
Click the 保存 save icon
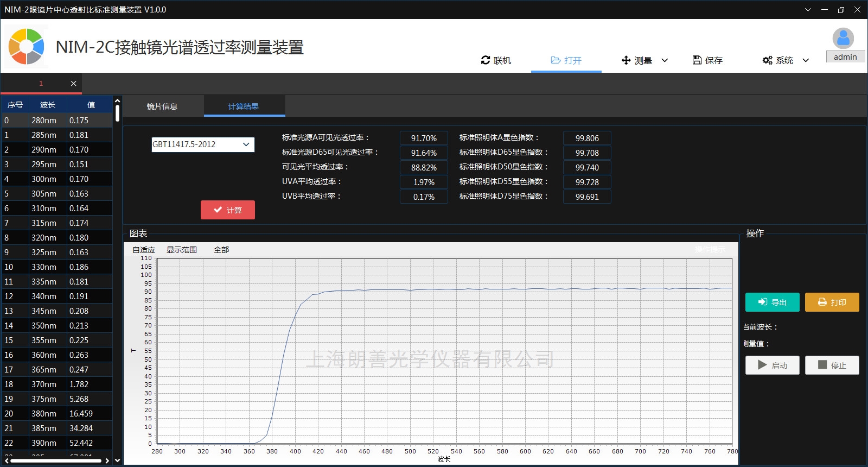[697, 60]
